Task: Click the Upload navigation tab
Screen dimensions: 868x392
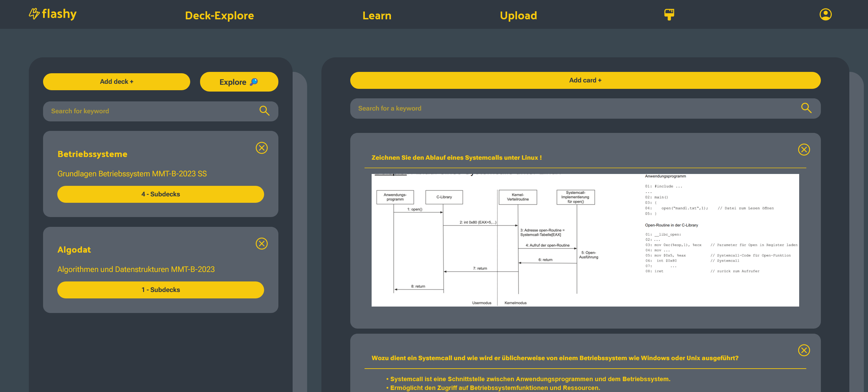Action: point(518,15)
